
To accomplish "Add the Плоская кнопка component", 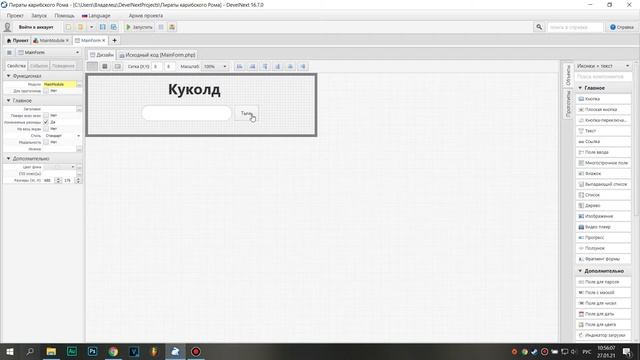I will pyautogui.click(x=603, y=109).
